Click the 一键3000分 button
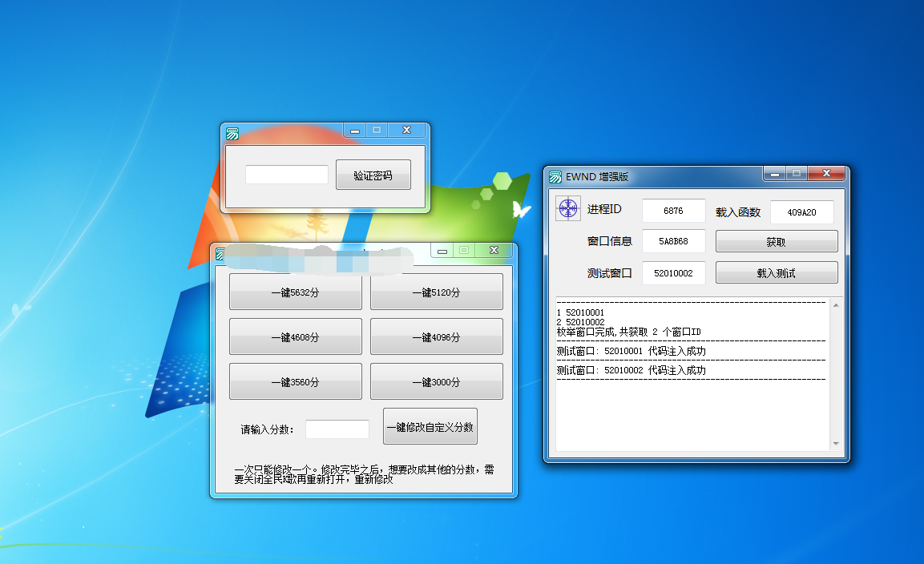 click(437, 381)
